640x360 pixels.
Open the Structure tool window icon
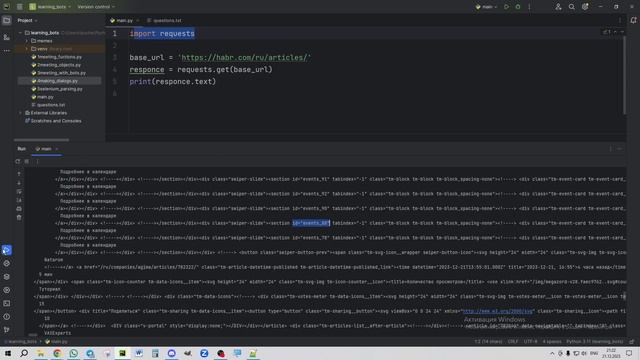point(7,37)
